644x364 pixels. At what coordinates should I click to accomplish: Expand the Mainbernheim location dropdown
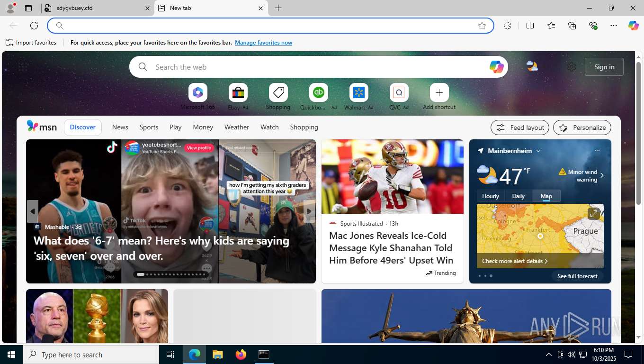coord(538,151)
